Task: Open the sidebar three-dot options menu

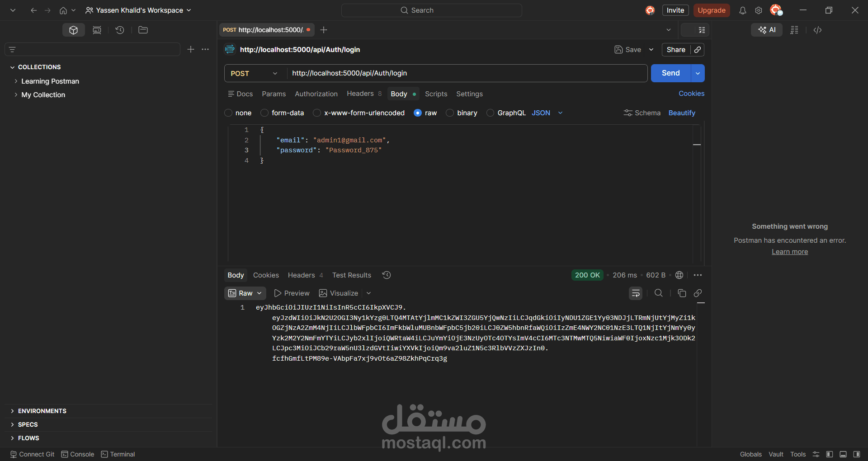Action: 205,49
